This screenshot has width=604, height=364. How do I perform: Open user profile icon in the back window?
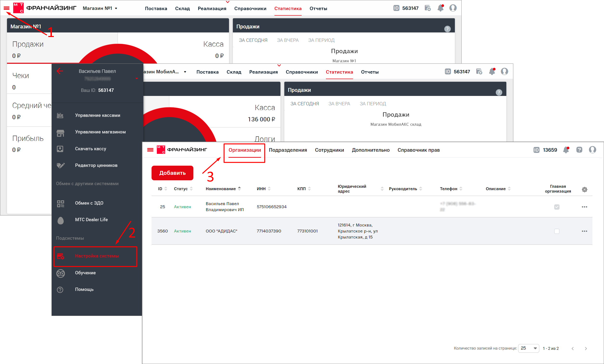click(453, 8)
